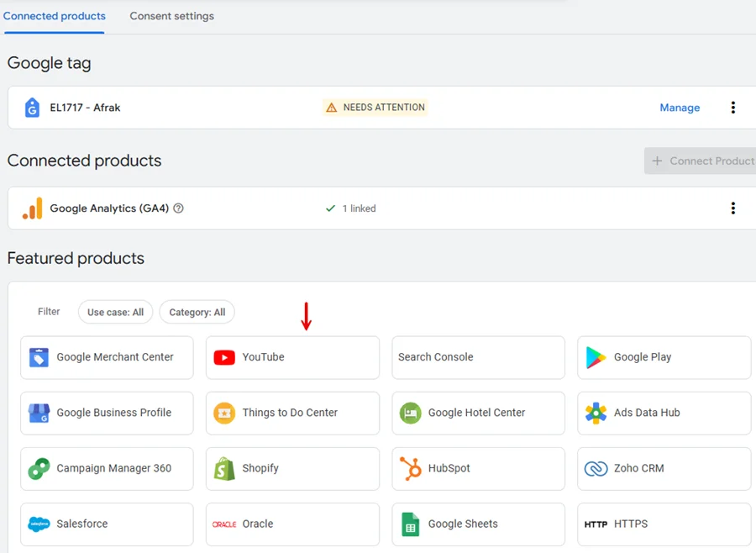Click the Shopify bag icon
Viewport: 756px width, 553px height.
[224, 469]
